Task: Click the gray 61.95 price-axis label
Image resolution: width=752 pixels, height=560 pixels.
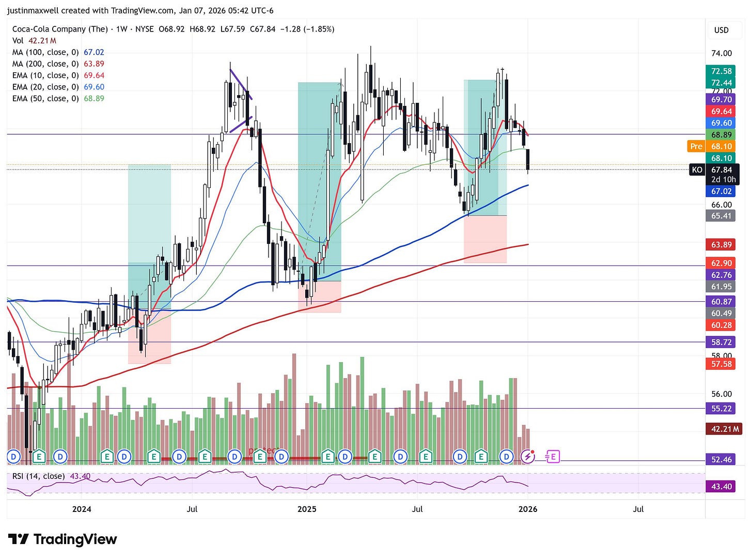Action: (722, 286)
